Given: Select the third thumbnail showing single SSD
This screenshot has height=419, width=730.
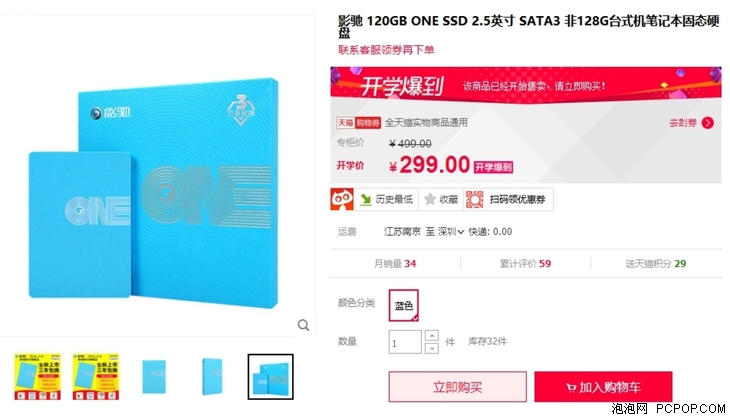Looking at the screenshot, I should coord(154,376).
